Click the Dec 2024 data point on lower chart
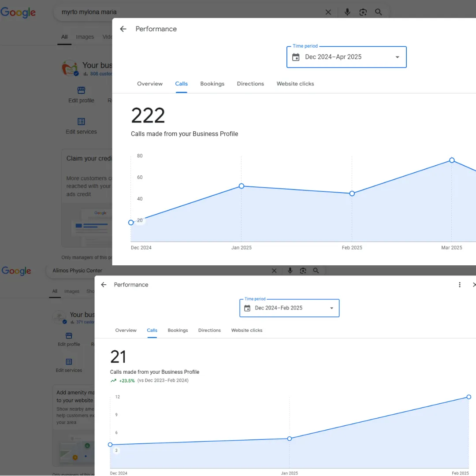The height and width of the screenshot is (476, 476). coord(110,444)
